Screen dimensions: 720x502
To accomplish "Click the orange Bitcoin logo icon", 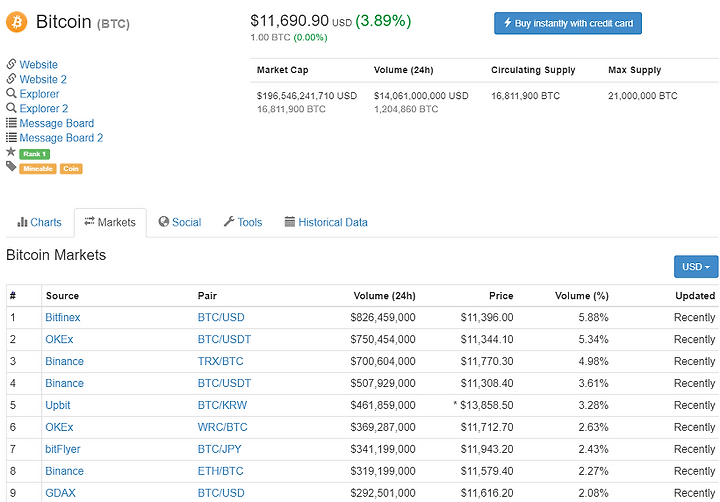I will (x=17, y=22).
